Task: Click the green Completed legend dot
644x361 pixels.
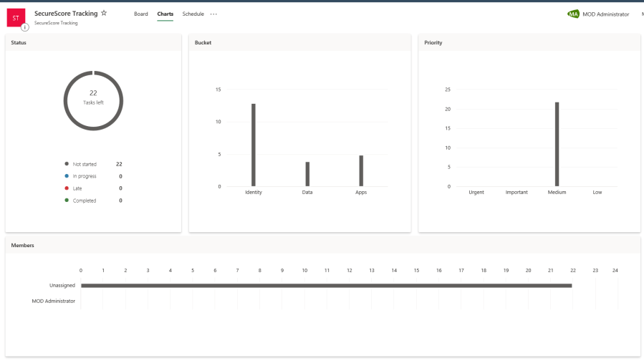Action: click(x=67, y=201)
